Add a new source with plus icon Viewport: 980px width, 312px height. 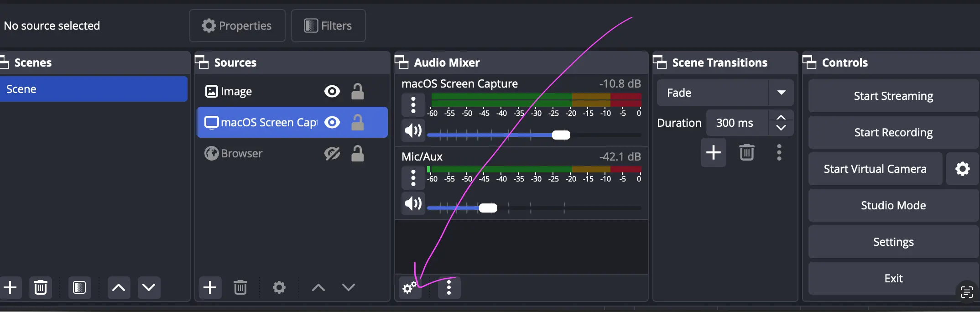(210, 287)
